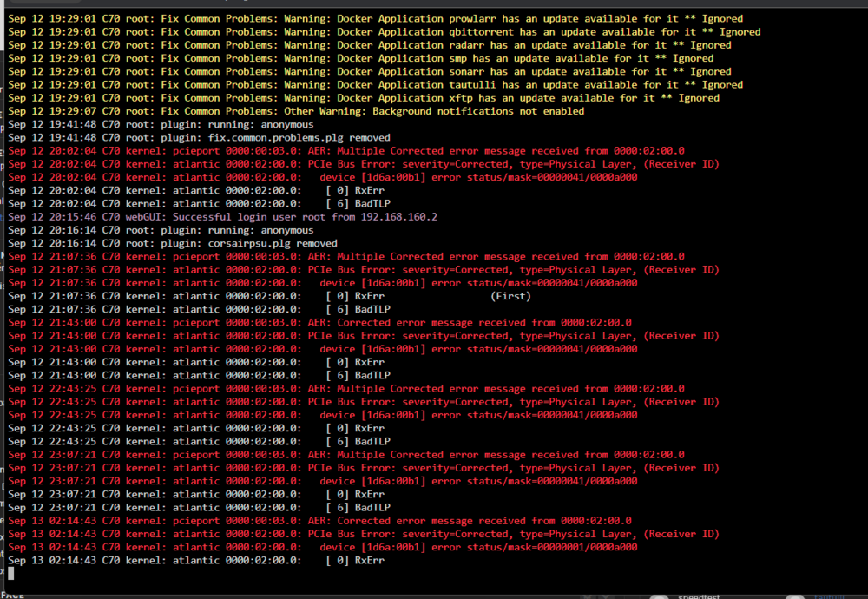Click the 22:43:25 pcieport AER error line

pyautogui.click(x=346, y=389)
